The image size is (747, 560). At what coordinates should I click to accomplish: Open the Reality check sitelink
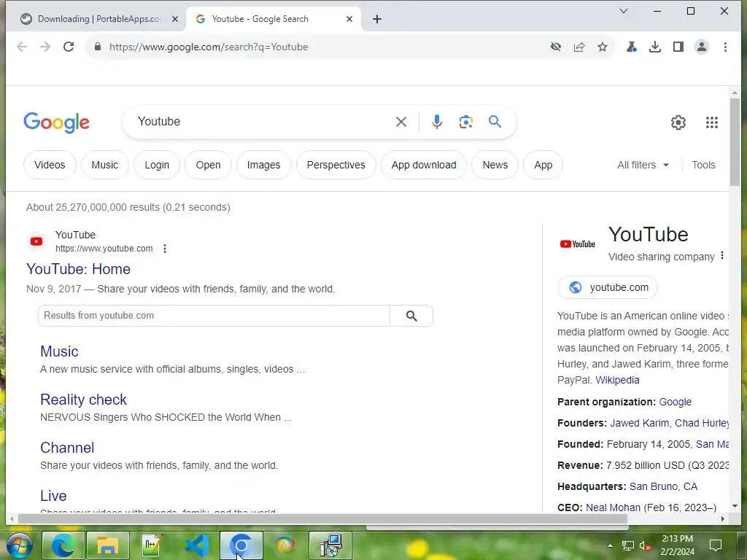83,400
